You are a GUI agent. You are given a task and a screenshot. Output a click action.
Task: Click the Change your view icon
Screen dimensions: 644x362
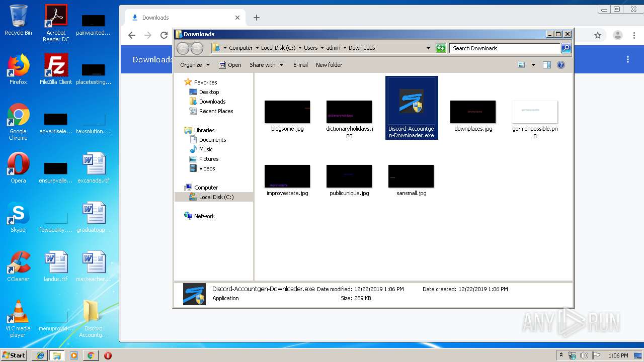point(521,65)
